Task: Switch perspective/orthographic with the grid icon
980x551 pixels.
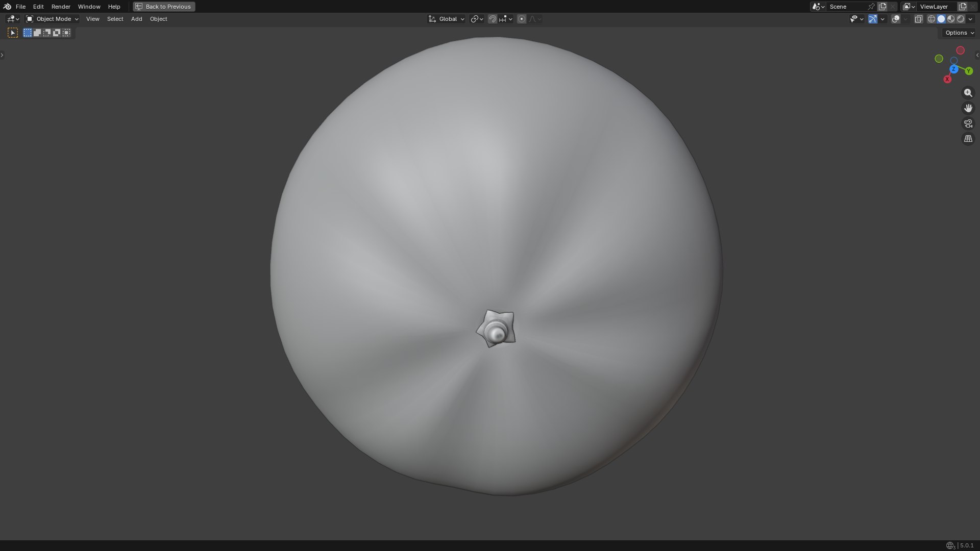Action: tap(968, 139)
